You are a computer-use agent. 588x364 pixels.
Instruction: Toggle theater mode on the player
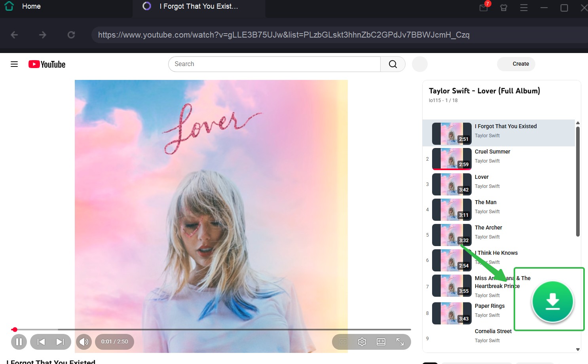coord(381,341)
